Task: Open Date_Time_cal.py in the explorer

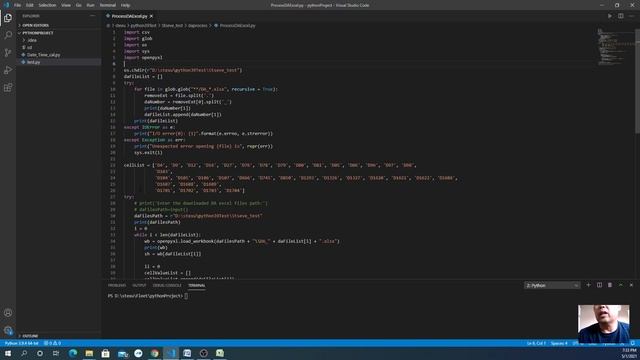Action: point(43,55)
